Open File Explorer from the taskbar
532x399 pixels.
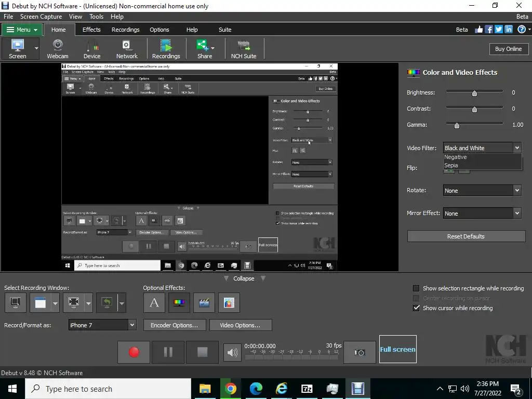click(205, 389)
